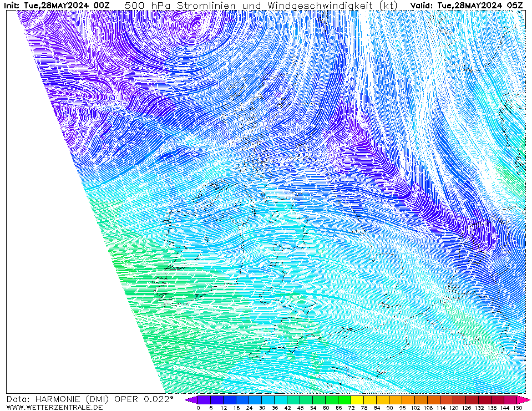Click the legend label '48'

coord(300,408)
